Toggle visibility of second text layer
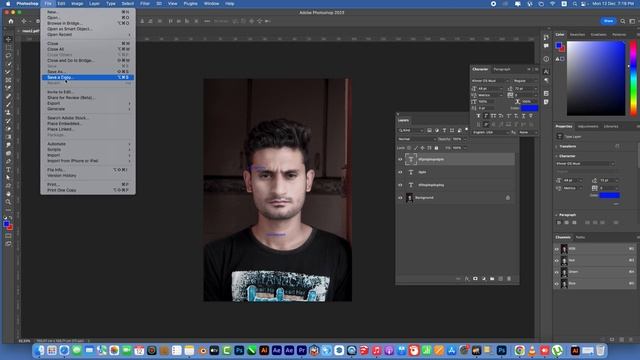The image size is (640, 360). click(400, 172)
